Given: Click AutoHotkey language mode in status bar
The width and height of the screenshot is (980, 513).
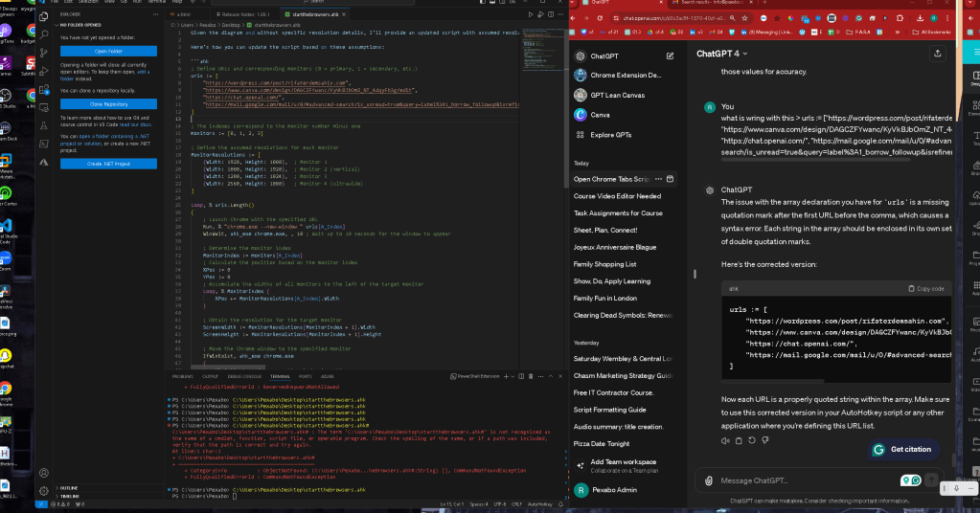Looking at the screenshot, I should [x=540, y=504].
